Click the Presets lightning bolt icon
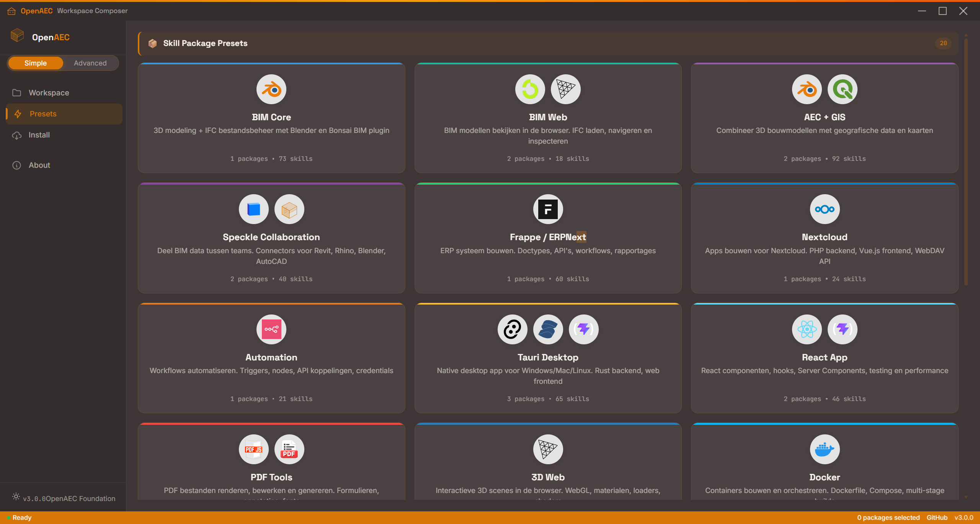 click(x=18, y=114)
